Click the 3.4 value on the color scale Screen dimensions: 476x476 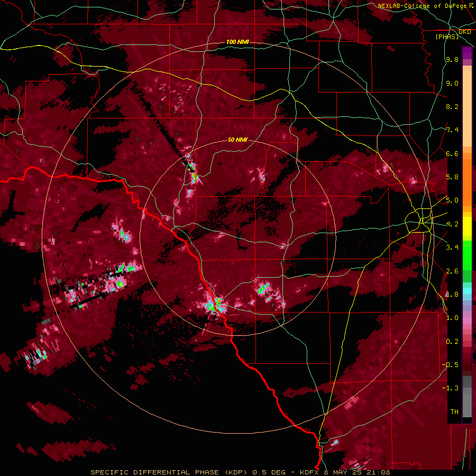pos(452,248)
